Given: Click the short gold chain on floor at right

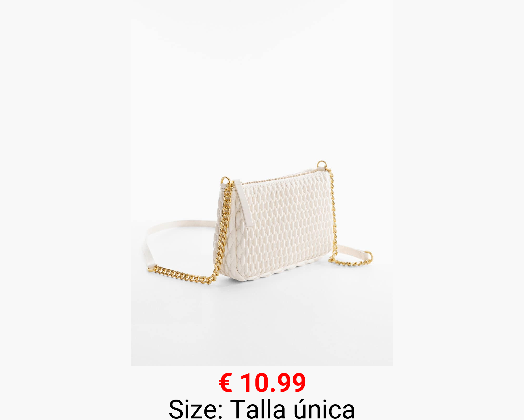Looking at the screenshot, I should pos(349,262).
